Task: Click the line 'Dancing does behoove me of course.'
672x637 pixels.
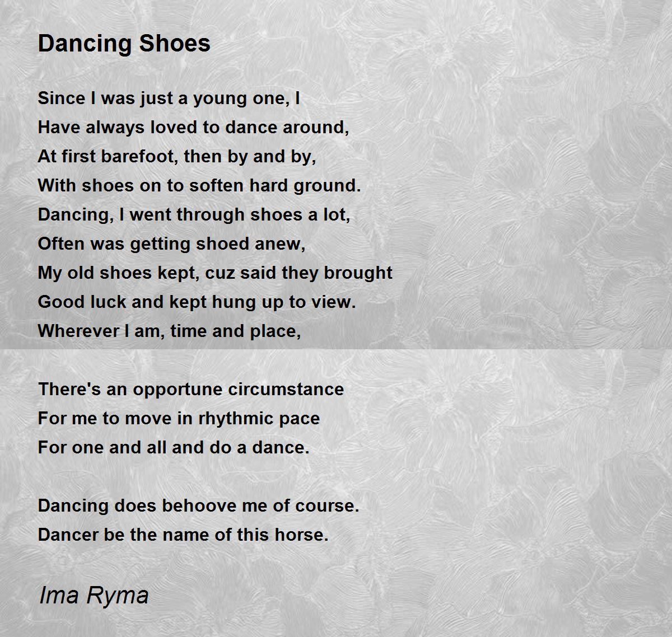Action: 198,506
